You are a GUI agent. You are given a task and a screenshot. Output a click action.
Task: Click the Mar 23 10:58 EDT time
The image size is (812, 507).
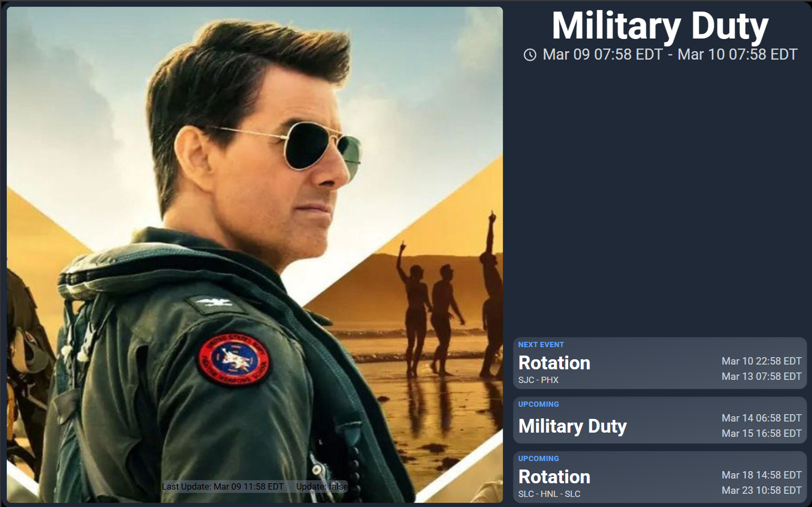[761, 490]
